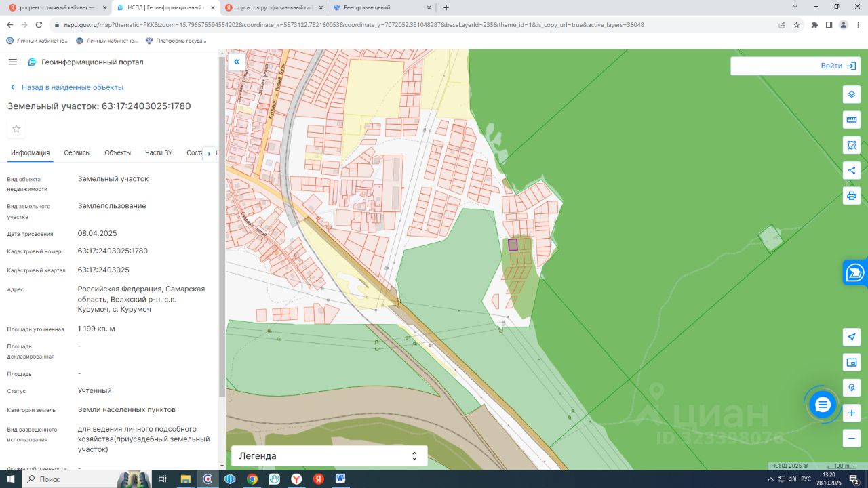This screenshot has height=488, width=868.
Task: Add parcel to favorites with star
Action: 16,129
